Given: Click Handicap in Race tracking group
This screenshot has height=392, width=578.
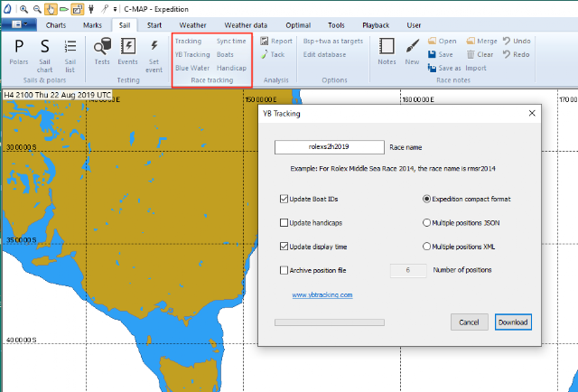Looking at the screenshot, I should pos(231,68).
